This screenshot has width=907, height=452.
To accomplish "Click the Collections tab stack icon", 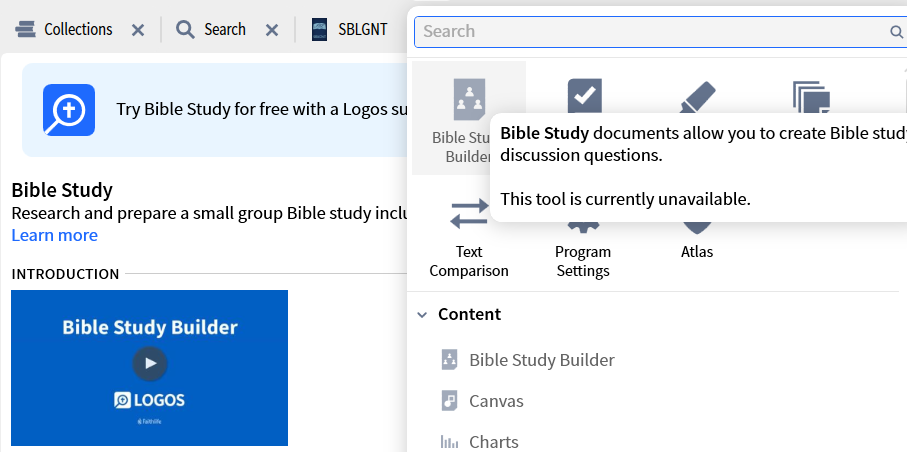I will click(25, 29).
